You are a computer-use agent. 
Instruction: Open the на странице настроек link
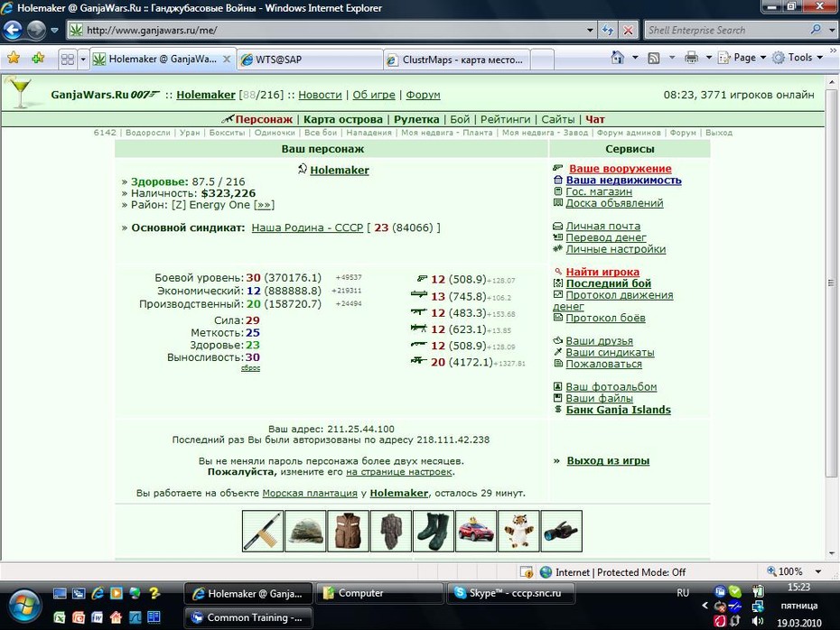coord(399,471)
